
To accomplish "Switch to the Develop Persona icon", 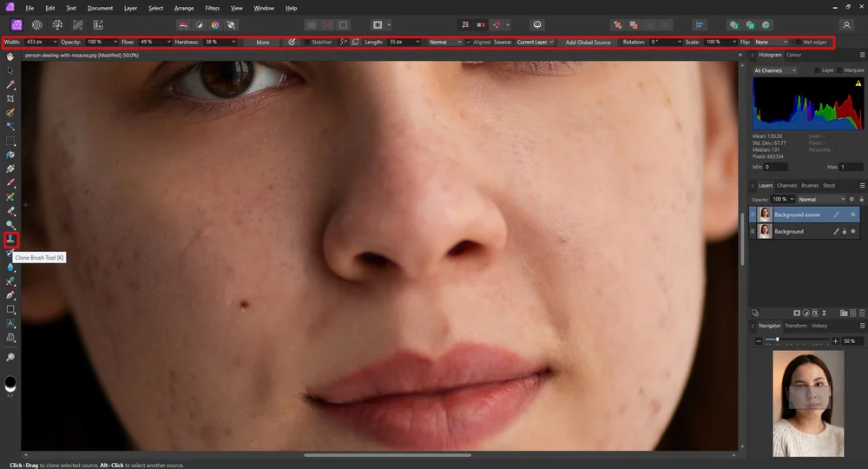I will pos(57,25).
